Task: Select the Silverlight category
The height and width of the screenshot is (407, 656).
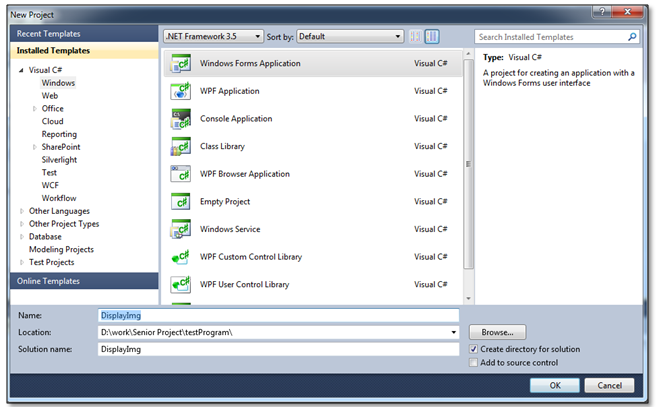Action: pos(59,160)
